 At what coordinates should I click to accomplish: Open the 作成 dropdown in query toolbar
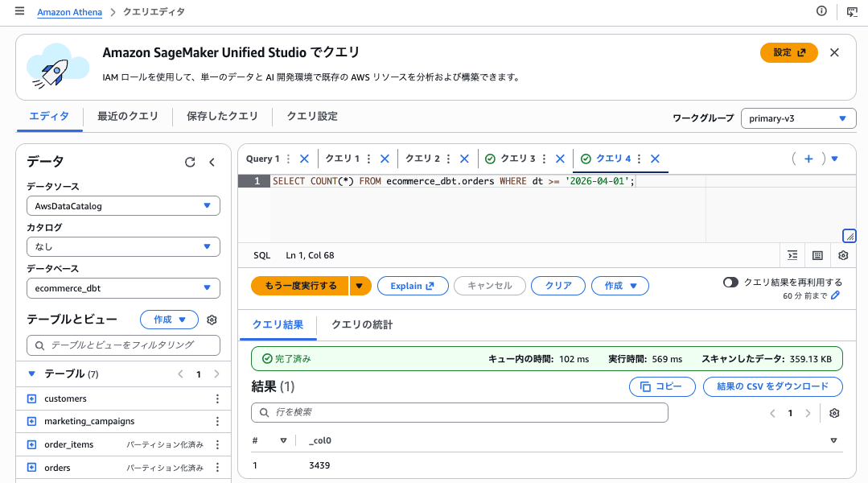click(620, 286)
